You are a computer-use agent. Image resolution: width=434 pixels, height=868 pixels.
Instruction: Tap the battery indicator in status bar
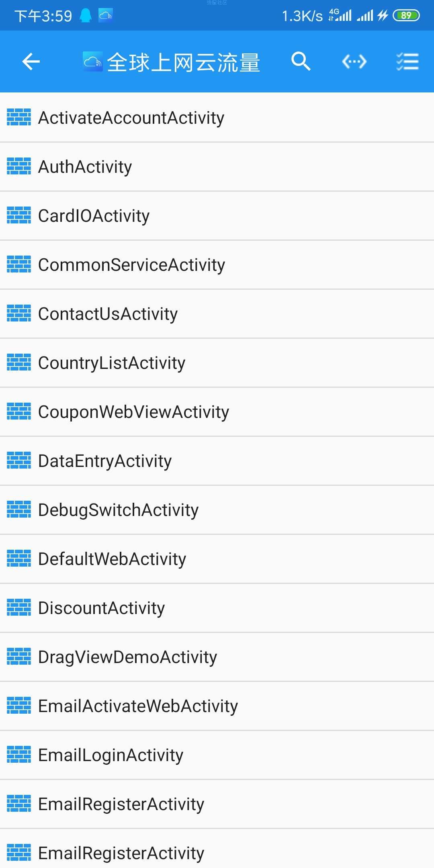406,16
